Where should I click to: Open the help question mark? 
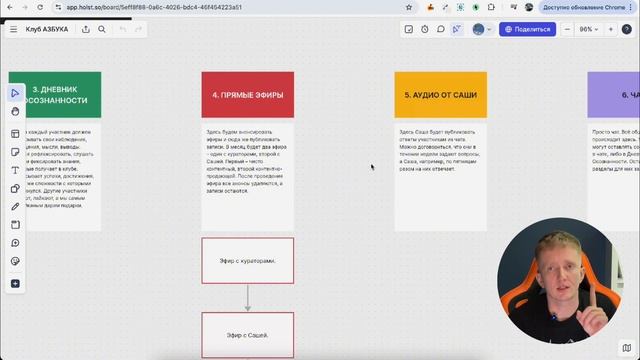tap(627, 29)
